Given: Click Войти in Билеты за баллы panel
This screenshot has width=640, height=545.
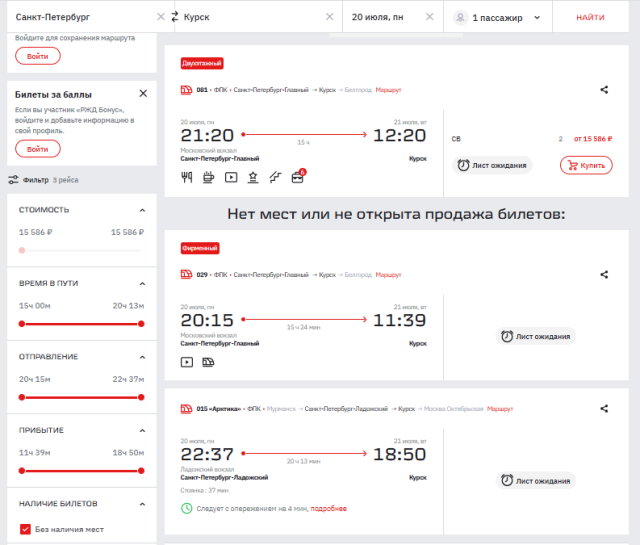Looking at the screenshot, I should (38, 149).
